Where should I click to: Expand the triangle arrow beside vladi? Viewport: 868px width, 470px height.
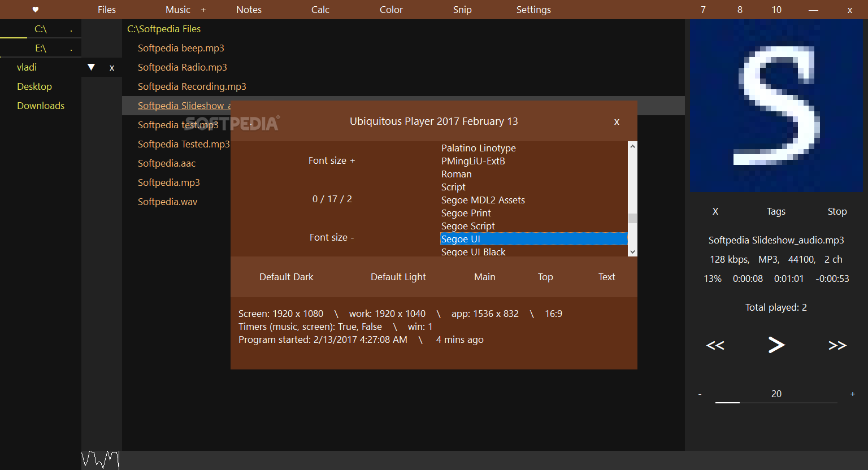[92, 67]
